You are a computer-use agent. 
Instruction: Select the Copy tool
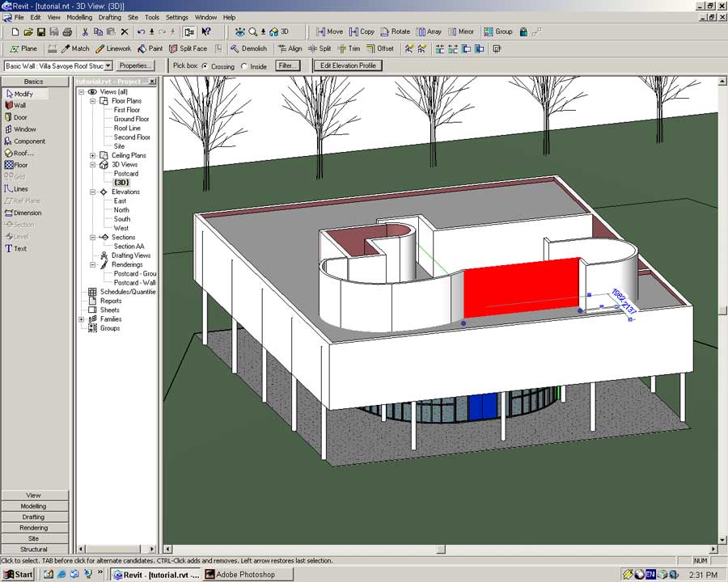362,32
